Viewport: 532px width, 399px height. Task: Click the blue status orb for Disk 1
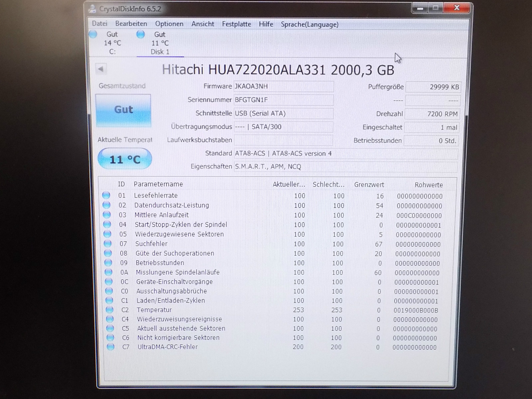click(141, 34)
